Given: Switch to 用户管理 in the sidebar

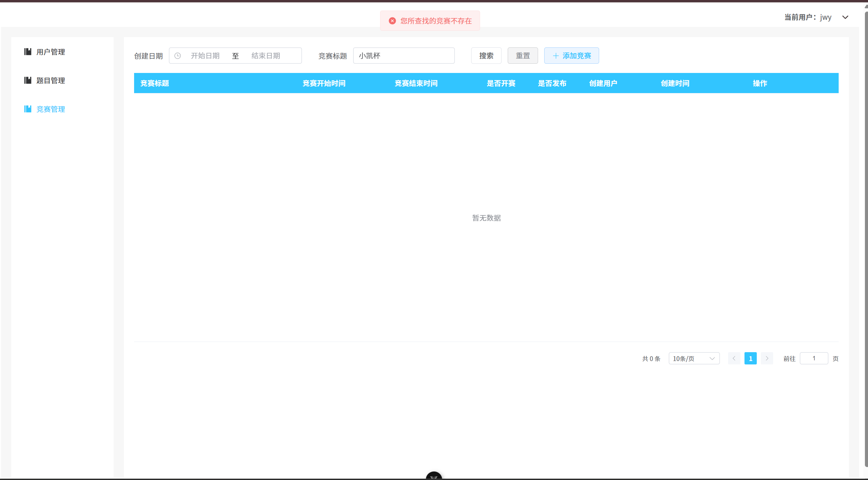Looking at the screenshot, I should pos(50,52).
